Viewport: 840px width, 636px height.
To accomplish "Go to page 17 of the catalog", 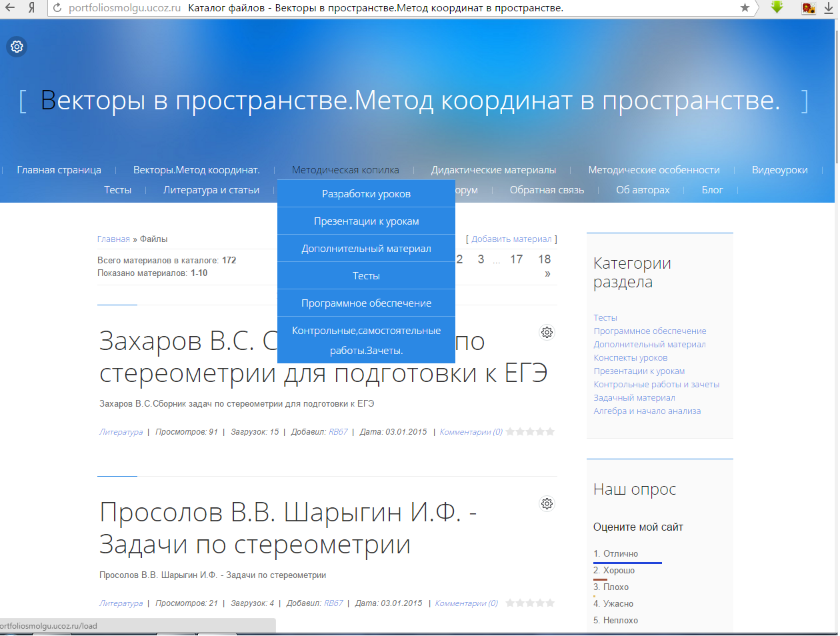I will pyautogui.click(x=517, y=259).
